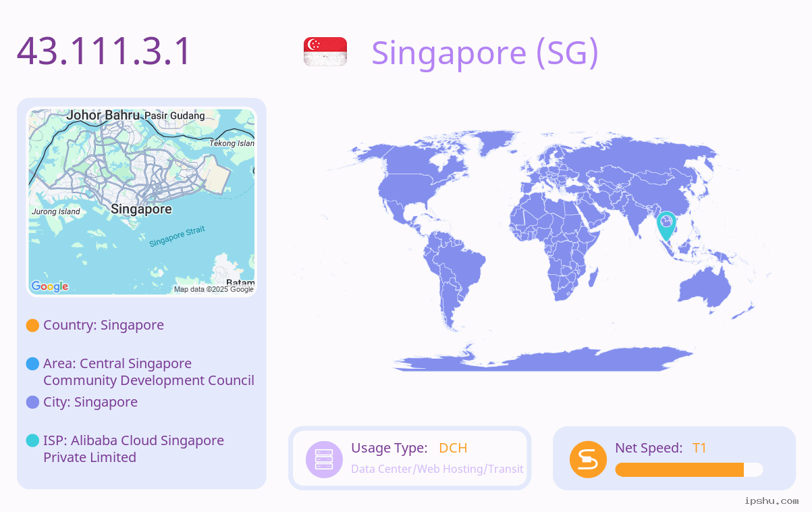
Task: Click the IP address 43.111.3.1 heading
Action: (105, 51)
